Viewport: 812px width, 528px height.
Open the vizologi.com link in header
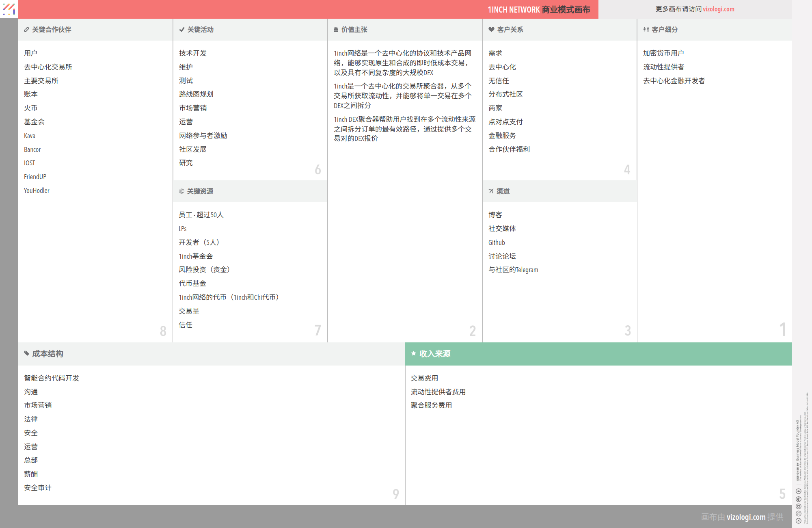click(718, 9)
